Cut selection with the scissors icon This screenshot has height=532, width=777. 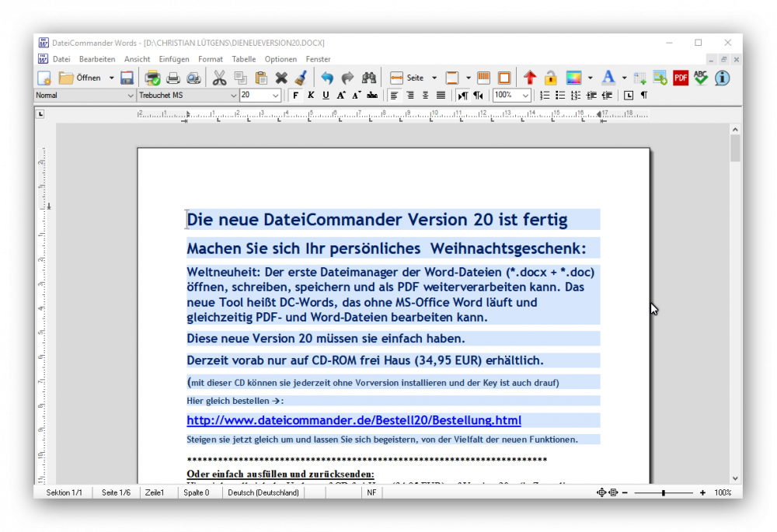coord(219,78)
